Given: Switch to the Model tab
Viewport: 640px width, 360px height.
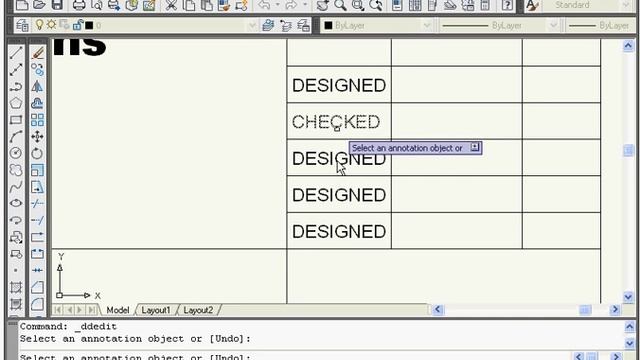Looking at the screenshot, I should tap(118, 310).
